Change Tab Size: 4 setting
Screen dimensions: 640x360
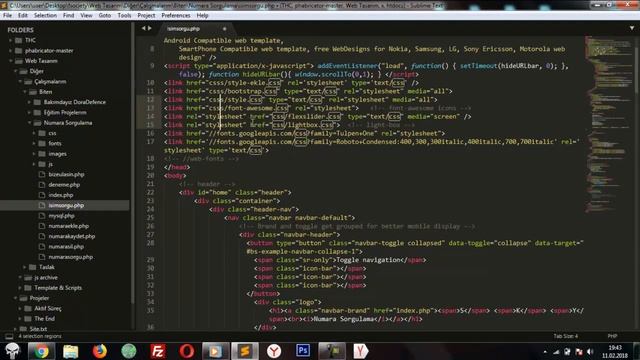tap(565, 336)
